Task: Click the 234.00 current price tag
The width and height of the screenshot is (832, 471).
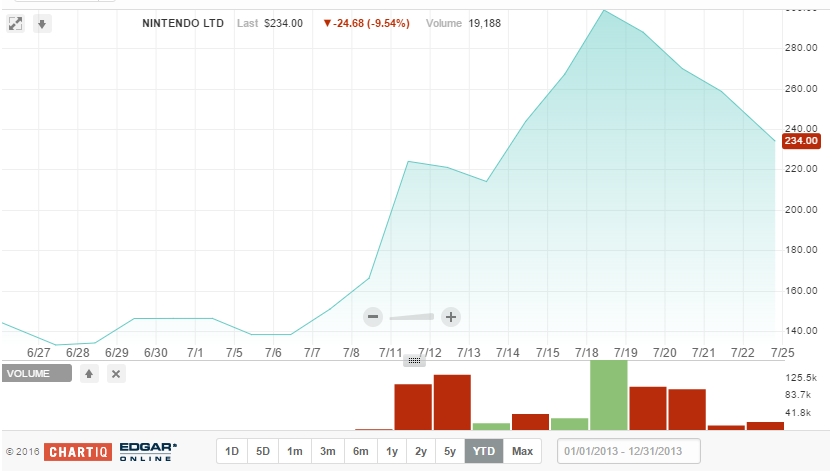Action: (x=801, y=141)
